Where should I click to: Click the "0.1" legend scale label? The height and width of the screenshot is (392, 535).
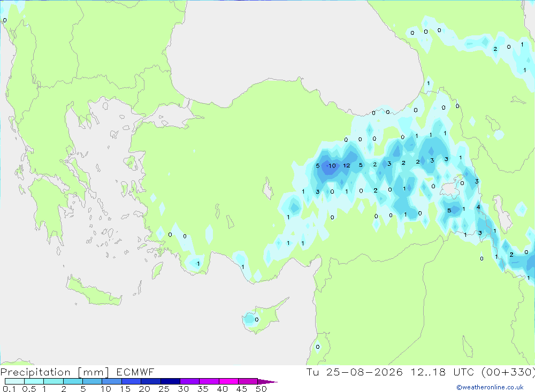point(9,389)
